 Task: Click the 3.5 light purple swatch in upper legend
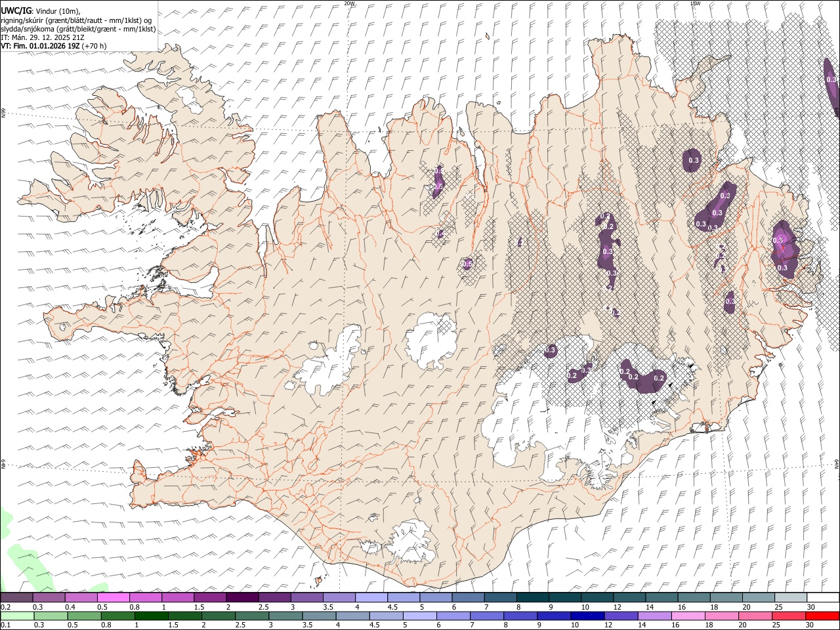click(339, 597)
